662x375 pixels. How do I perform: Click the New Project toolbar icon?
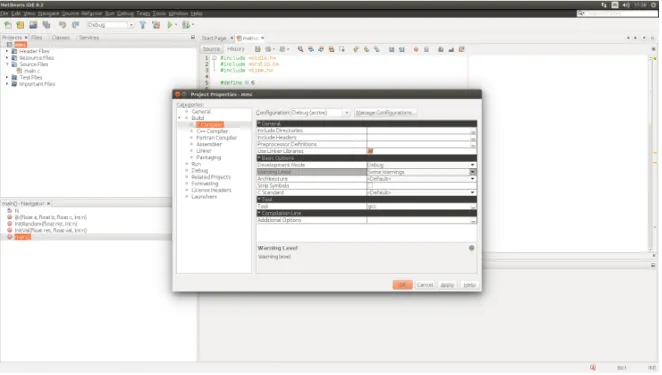(x=20, y=25)
